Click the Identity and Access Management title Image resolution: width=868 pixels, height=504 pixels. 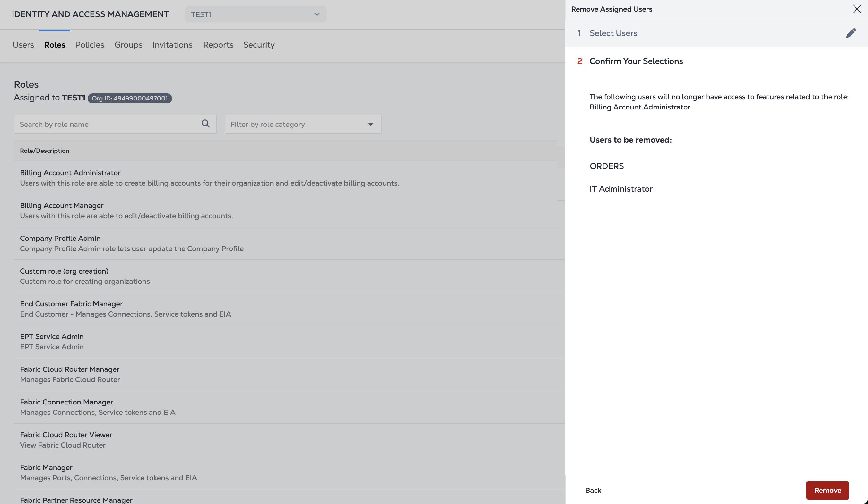[x=90, y=14]
